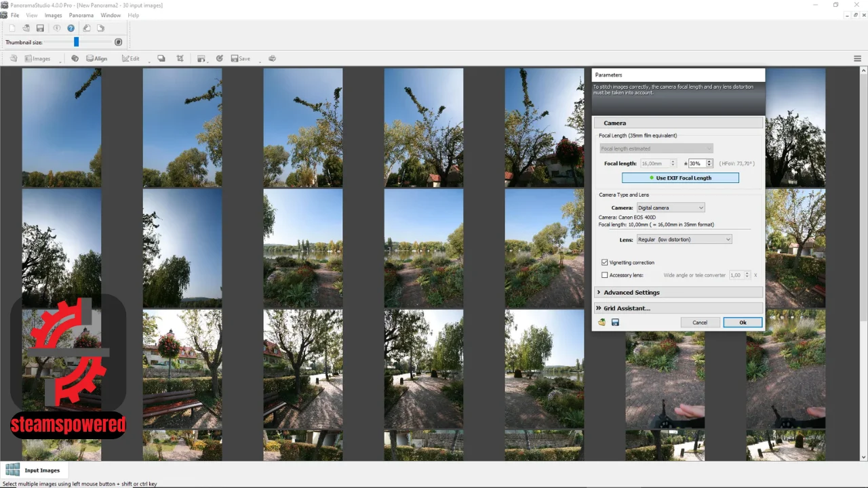Click the parameters lens icon before Align
The height and width of the screenshot is (488, 868).
tap(75, 58)
